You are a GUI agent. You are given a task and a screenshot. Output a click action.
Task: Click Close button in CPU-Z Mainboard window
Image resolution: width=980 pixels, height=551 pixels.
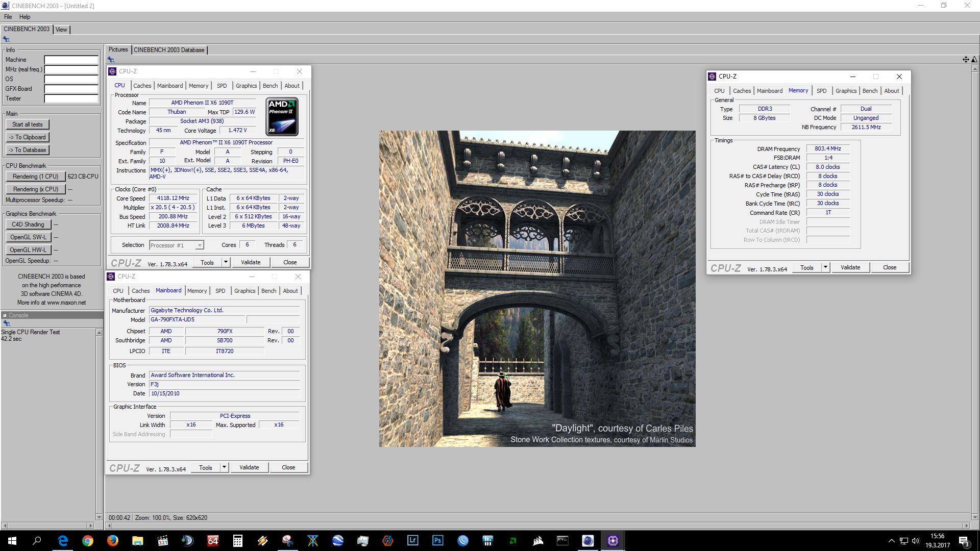tap(288, 467)
